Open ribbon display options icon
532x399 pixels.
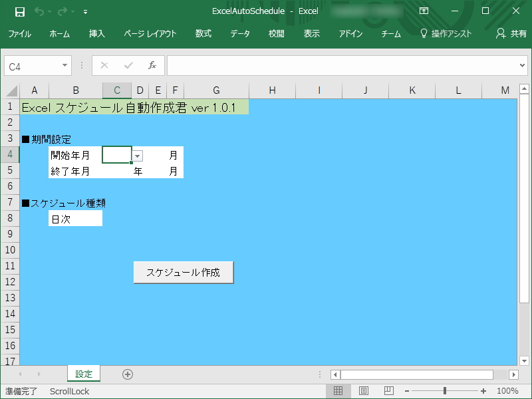pyautogui.click(x=424, y=11)
